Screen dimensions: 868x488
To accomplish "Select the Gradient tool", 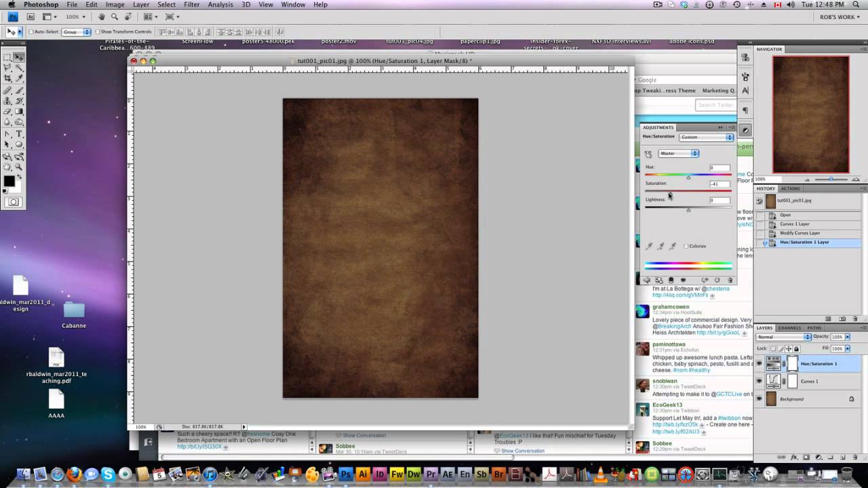I will (x=19, y=112).
